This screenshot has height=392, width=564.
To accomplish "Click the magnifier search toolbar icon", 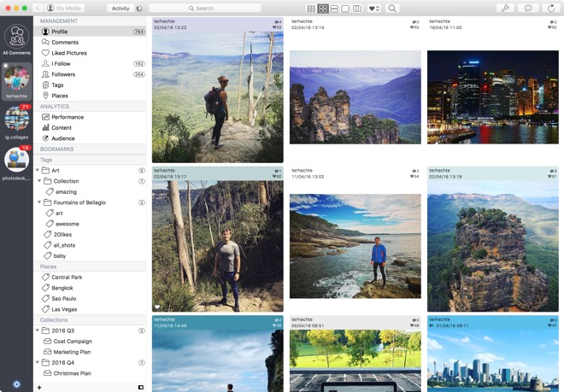I will click(392, 9).
